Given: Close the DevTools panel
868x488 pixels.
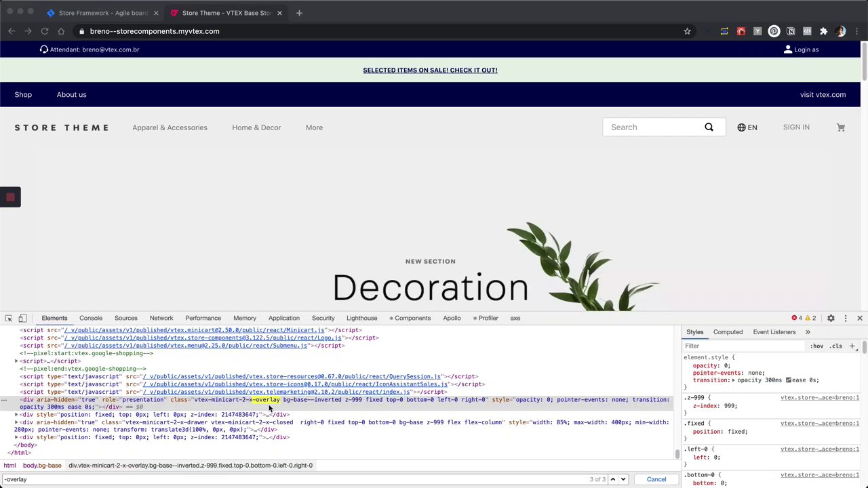Looking at the screenshot, I should tap(860, 318).
